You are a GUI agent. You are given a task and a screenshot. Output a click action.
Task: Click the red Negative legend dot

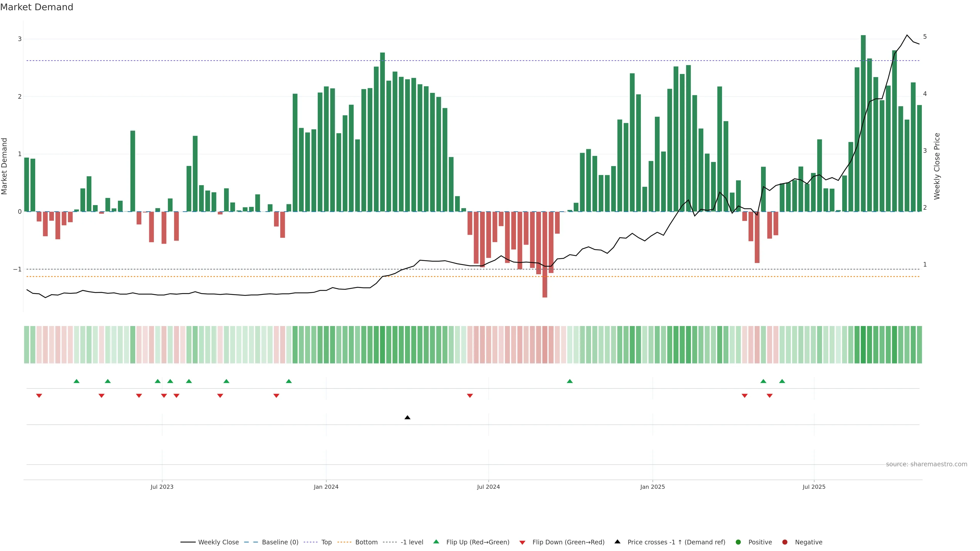pos(785,542)
